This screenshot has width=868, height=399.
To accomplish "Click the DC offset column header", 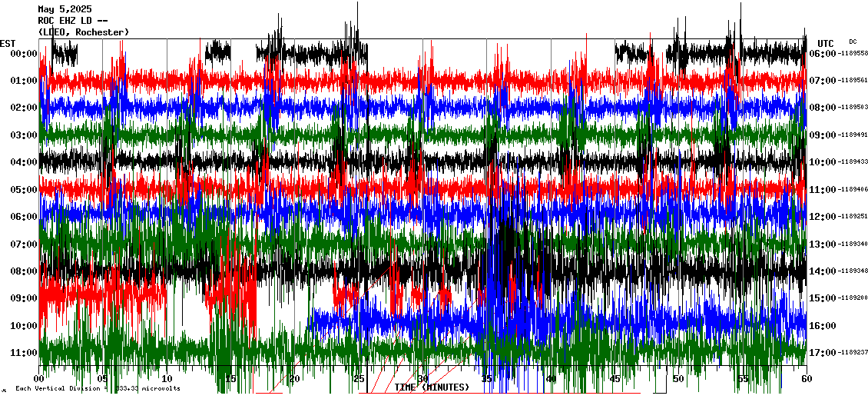I will (853, 42).
